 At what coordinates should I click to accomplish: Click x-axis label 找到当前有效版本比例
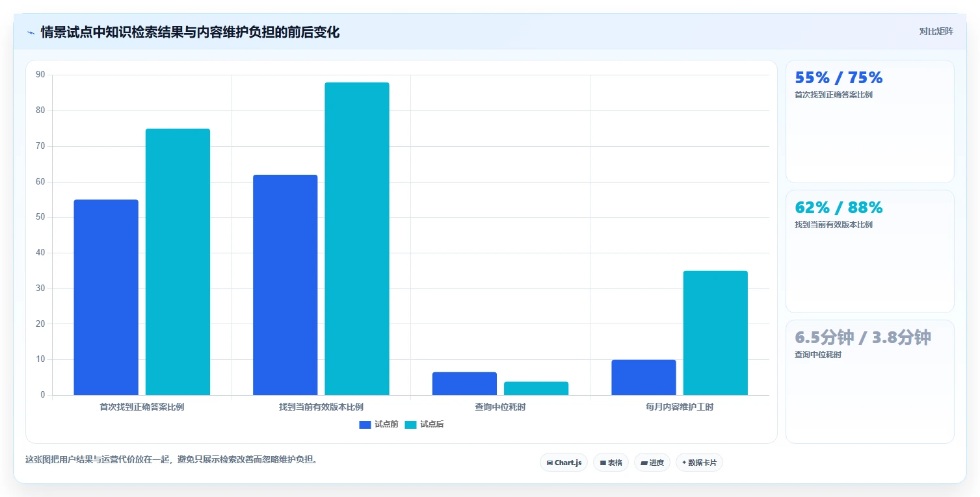[321, 407]
